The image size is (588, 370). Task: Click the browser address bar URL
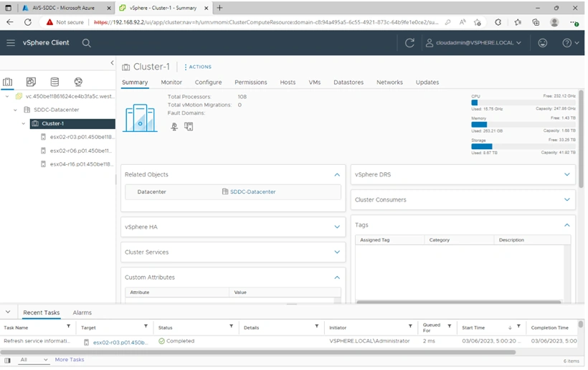coord(266,22)
